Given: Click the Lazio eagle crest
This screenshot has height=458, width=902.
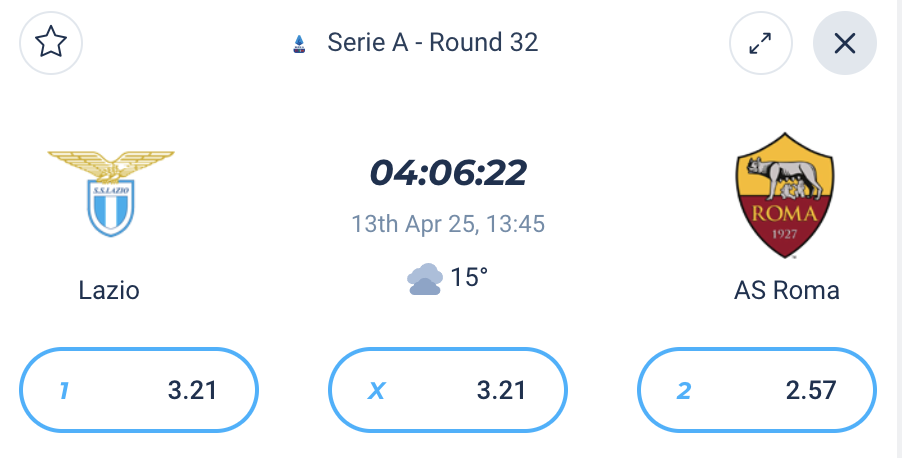Looking at the screenshot, I should [x=110, y=193].
